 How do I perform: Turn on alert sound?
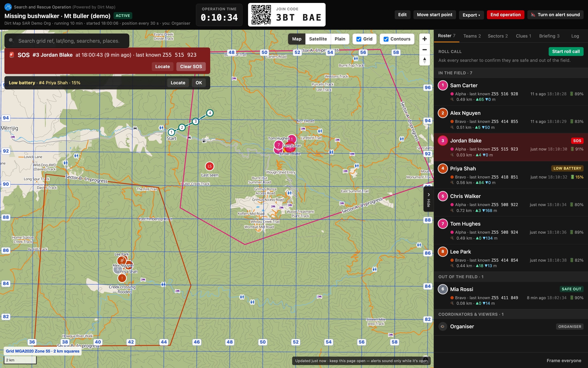click(x=555, y=15)
